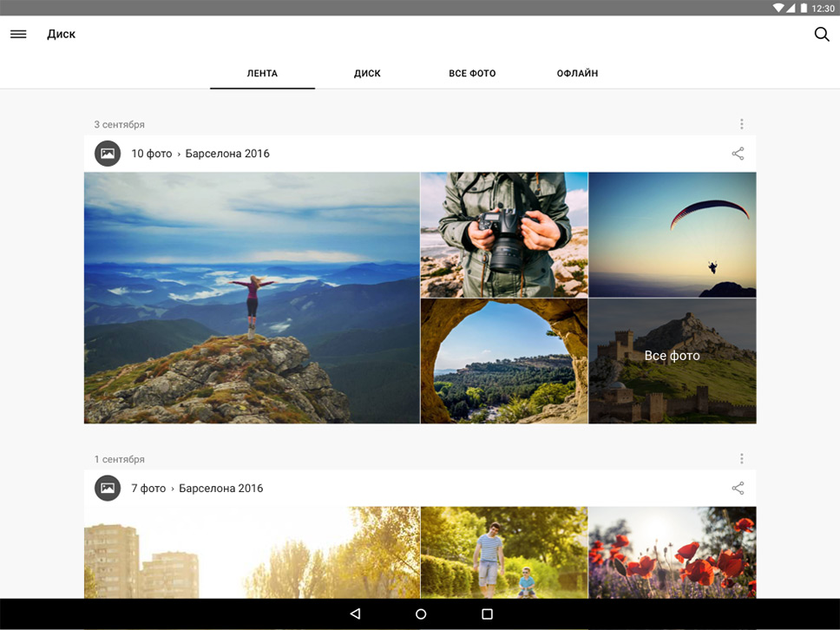Switch to the ЛЕНТА tab
The height and width of the screenshot is (630, 840).
(262, 74)
